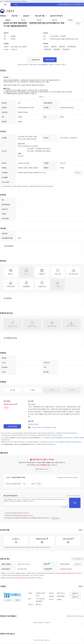Expand the 실업급여 menu
The image size is (84, 644).
coord(27,16)
